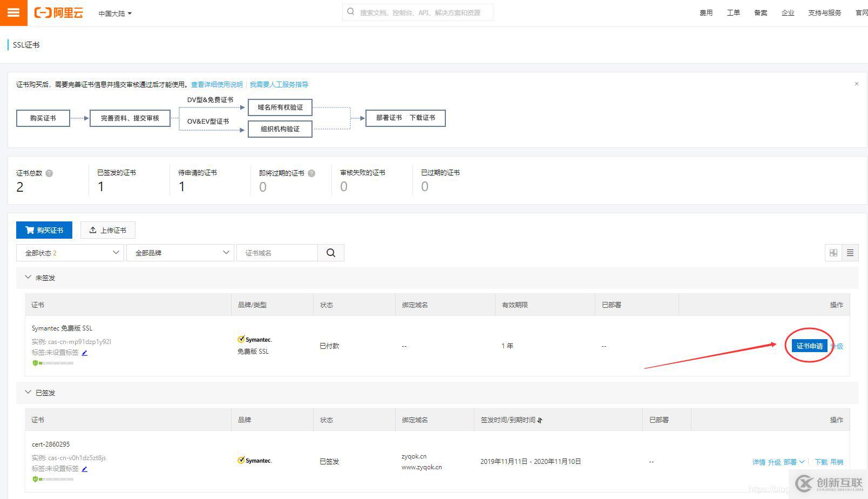Click the certificate domain search field
Screen dimensions: 868x499
(x=277, y=253)
